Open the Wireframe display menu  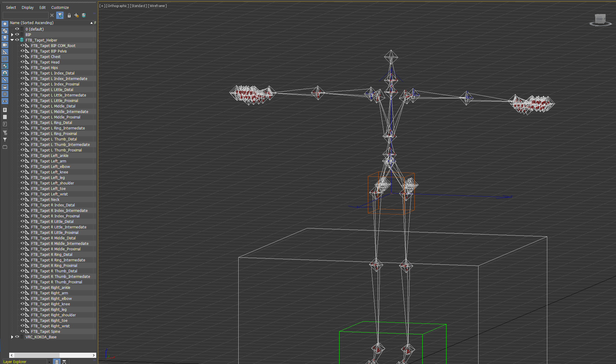point(157,6)
